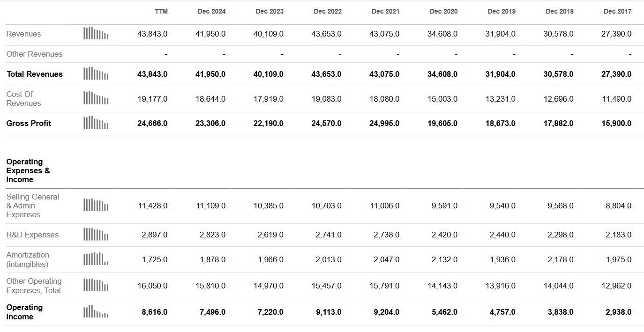Click the Dec 2021 Operating Income value 9,204.0
644x332 pixels.
(386, 312)
